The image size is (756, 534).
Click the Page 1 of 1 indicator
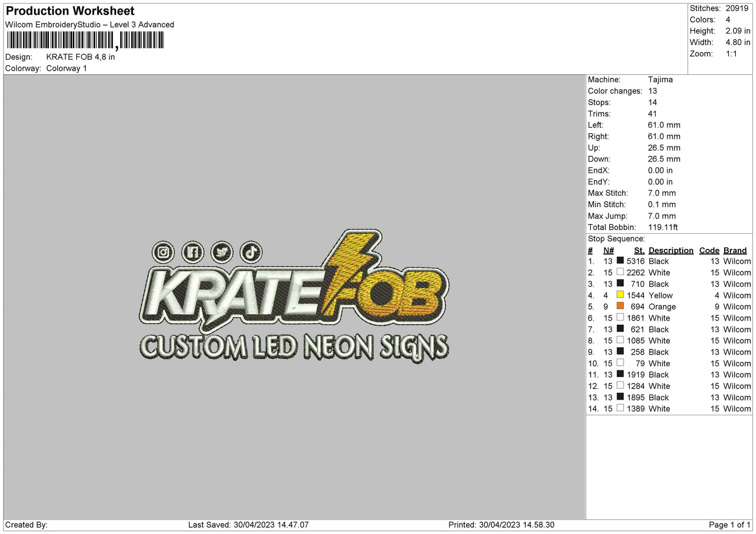[x=729, y=525]
